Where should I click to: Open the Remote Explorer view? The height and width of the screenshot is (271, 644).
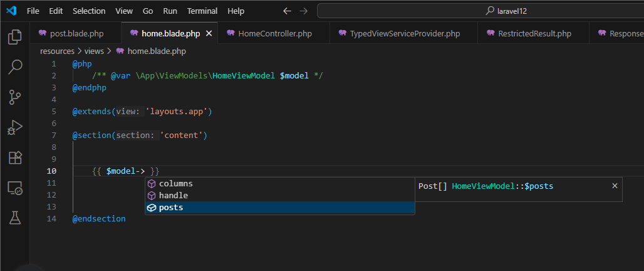click(15, 188)
